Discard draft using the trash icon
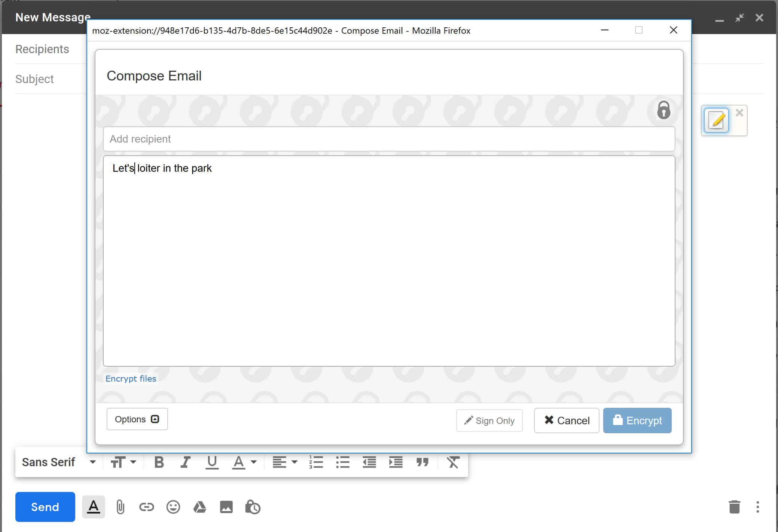Screen dimensions: 778x532 click(x=734, y=507)
